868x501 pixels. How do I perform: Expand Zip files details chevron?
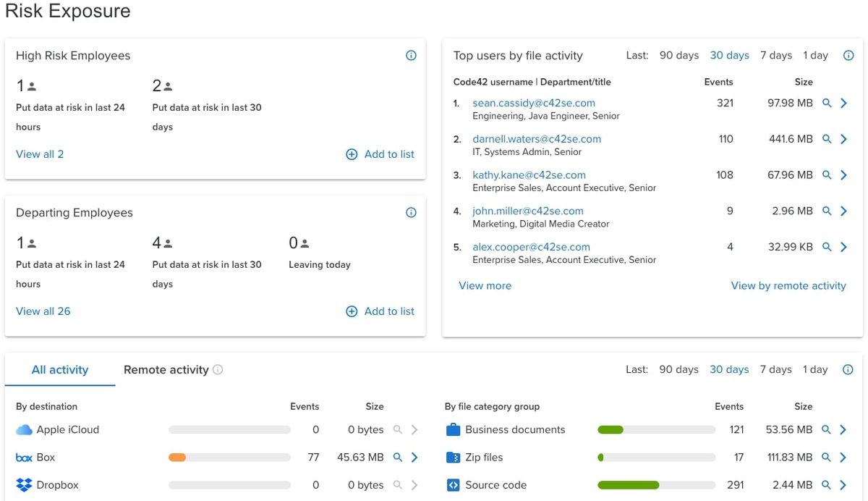843,458
